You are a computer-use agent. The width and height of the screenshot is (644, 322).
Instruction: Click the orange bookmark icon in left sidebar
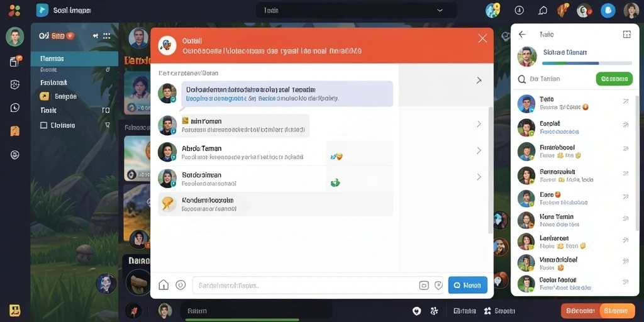point(15,131)
